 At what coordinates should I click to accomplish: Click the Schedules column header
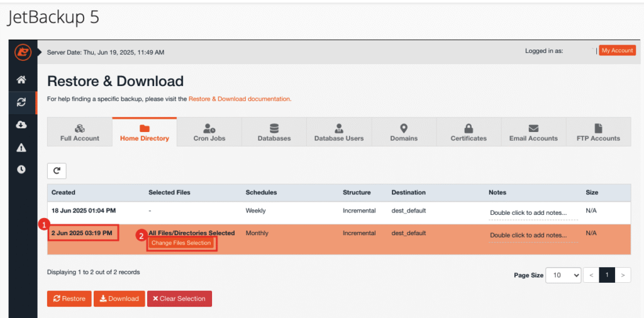coord(261,192)
